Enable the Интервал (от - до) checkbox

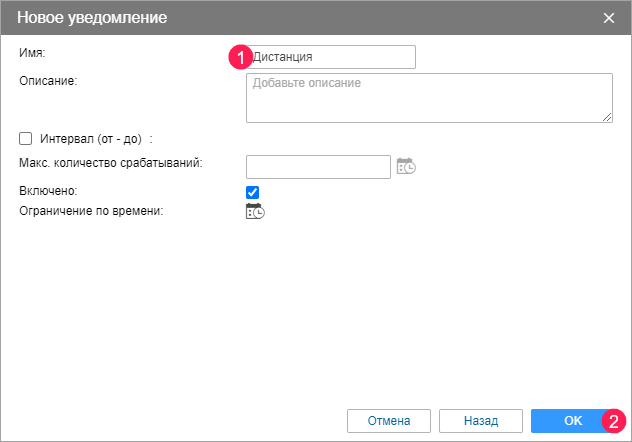(26, 139)
